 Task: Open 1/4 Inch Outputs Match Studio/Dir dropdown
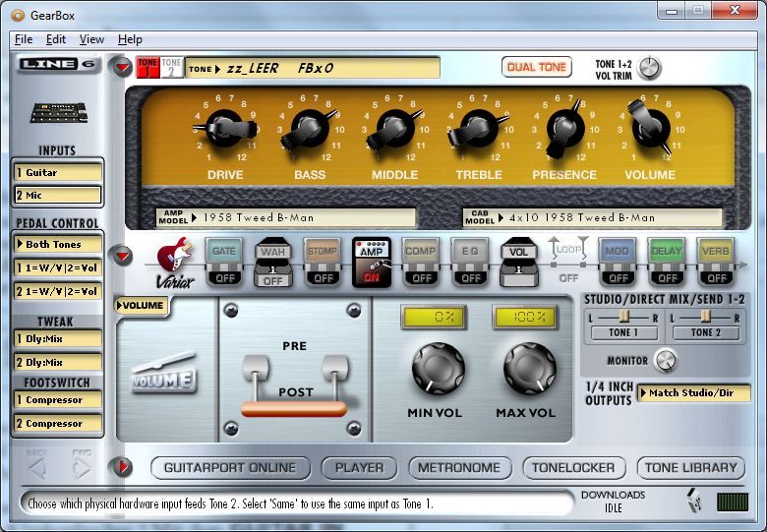tap(693, 392)
